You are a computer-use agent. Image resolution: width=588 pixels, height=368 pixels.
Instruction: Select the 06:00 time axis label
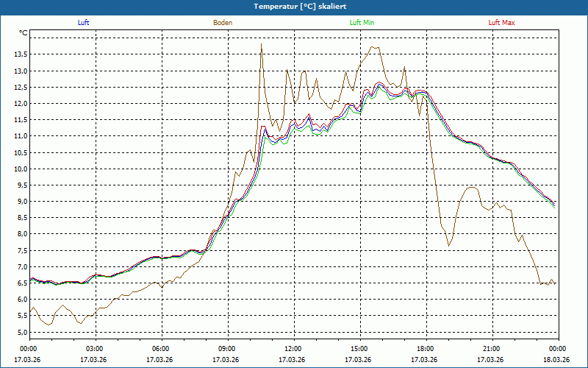161,349
